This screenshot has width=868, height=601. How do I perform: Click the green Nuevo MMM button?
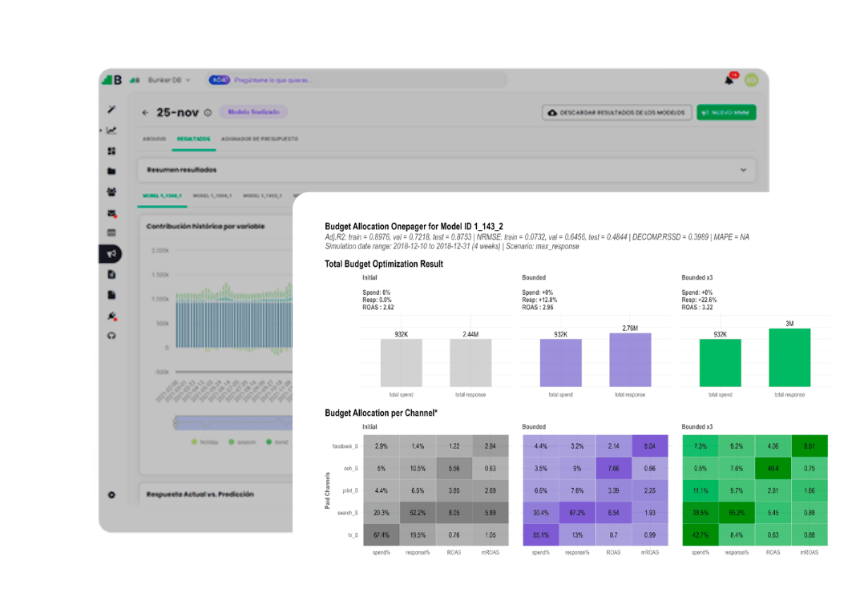[x=726, y=112]
